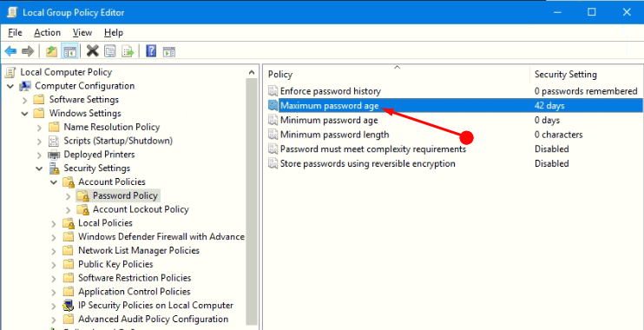The image size is (644, 330).
Task: Open Properties toolbar icon
Action: pos(109,51)
